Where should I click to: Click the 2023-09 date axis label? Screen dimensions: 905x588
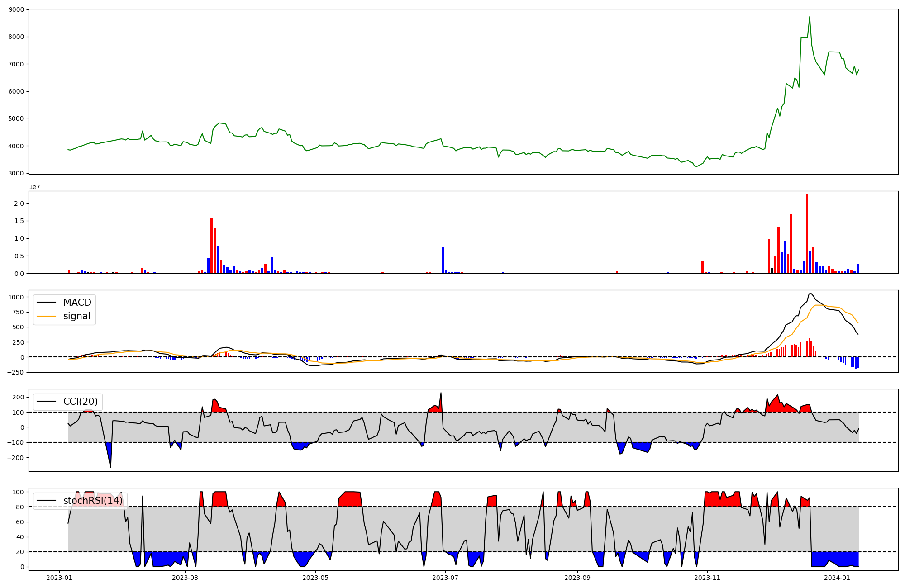pos(577,578)
